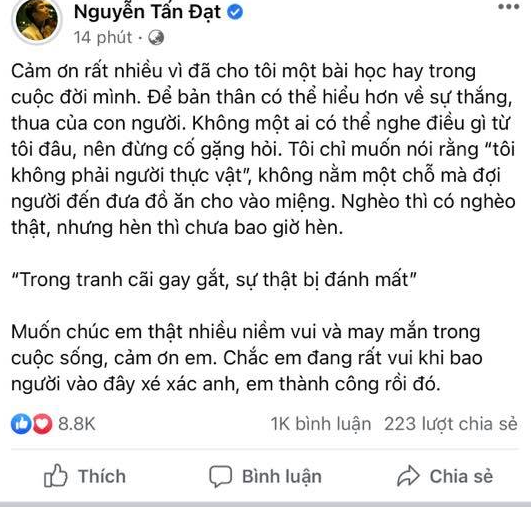Select the Chia sẻ button text
This screenshot has width=531, height=507.
click(461, 476)
